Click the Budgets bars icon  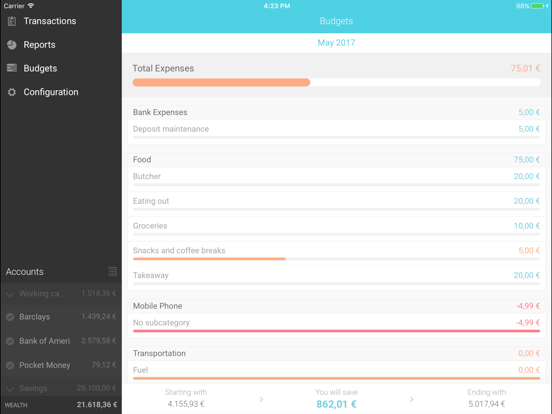[x=12, y=68]
